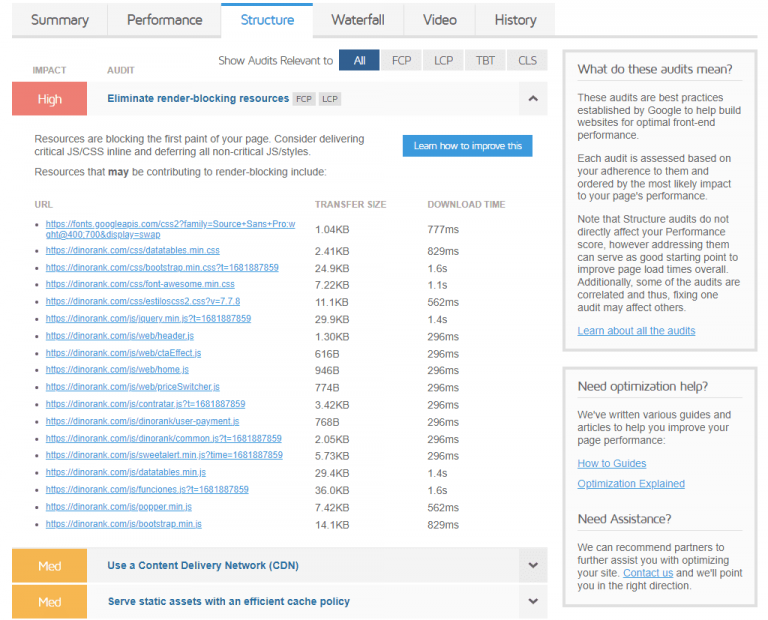
Task: Open the funciones.js link
Action: click(x=147, y=489)
